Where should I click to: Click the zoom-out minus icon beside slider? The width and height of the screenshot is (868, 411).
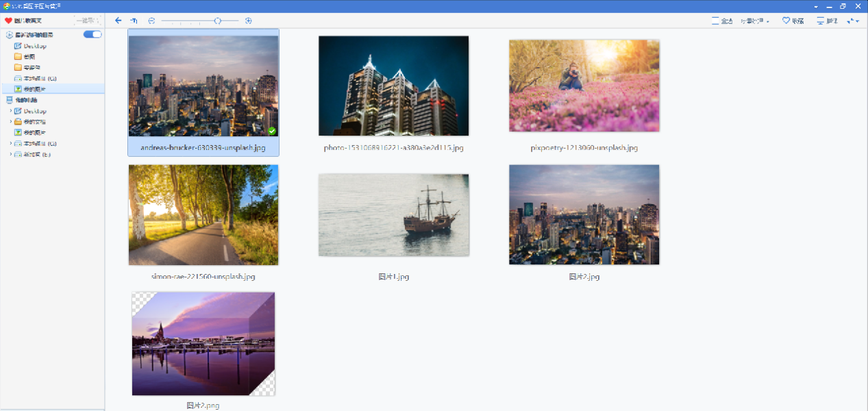coord(151,21)
